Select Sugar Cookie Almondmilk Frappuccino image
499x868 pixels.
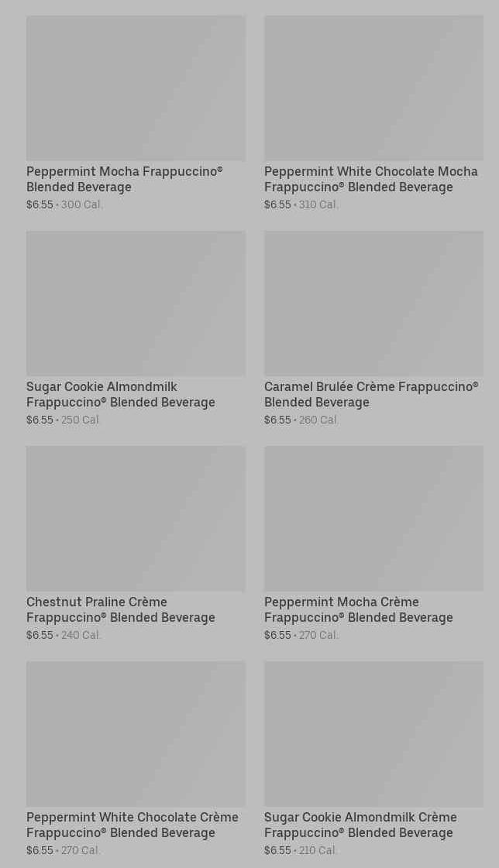click(136, 304)
